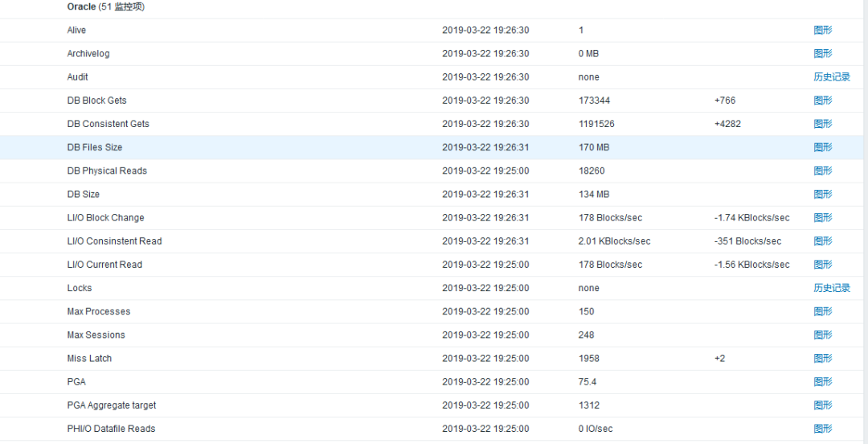This screenshot has height=444, width=868.
Task: Open the graph link for Max Processes
Action: pos(823,311)
